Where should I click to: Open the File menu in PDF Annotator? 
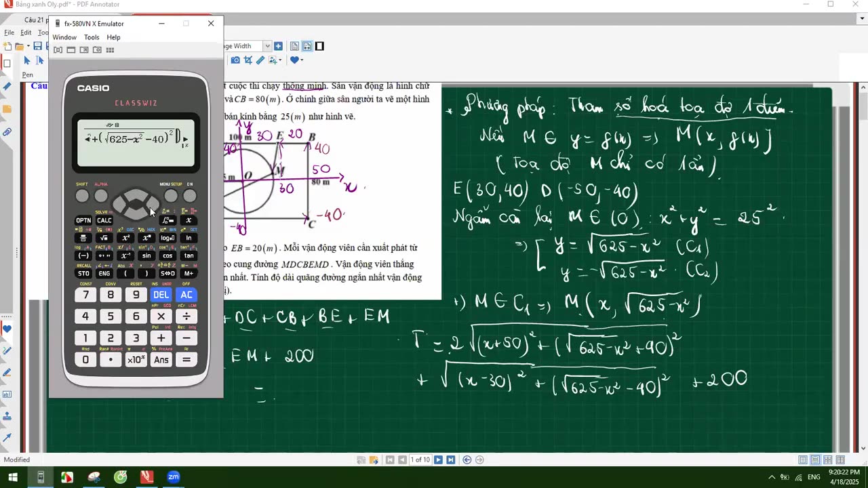point(9,33)
